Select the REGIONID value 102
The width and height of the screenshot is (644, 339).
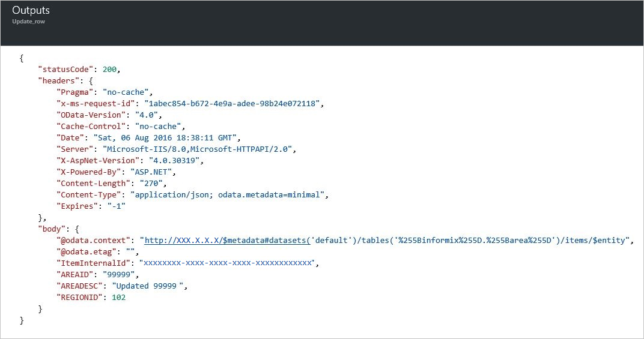[x=119, y=298]
